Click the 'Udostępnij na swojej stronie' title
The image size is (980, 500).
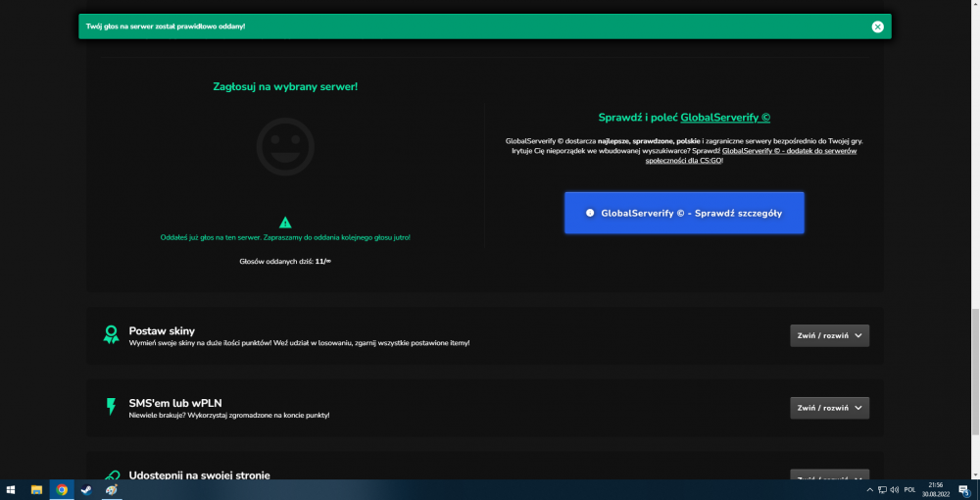point(199,475)
